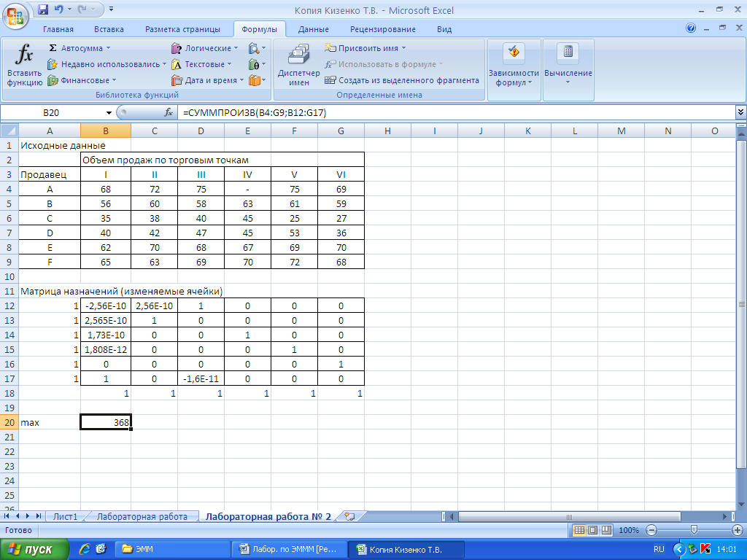This screenshot has height=560, width=747.
Task: Expand the Логические functions dropdown
Action: coord(236,48)
